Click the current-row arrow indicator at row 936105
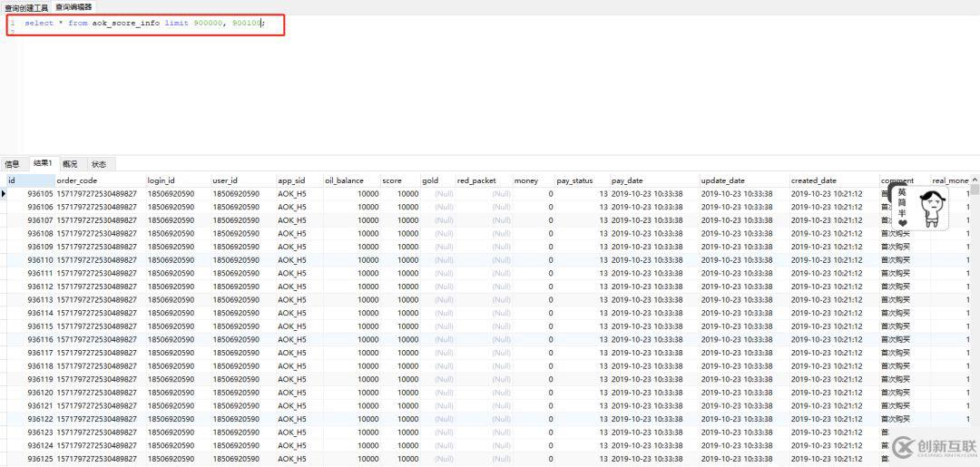980x467 pixels. click(x=4, y=194)
